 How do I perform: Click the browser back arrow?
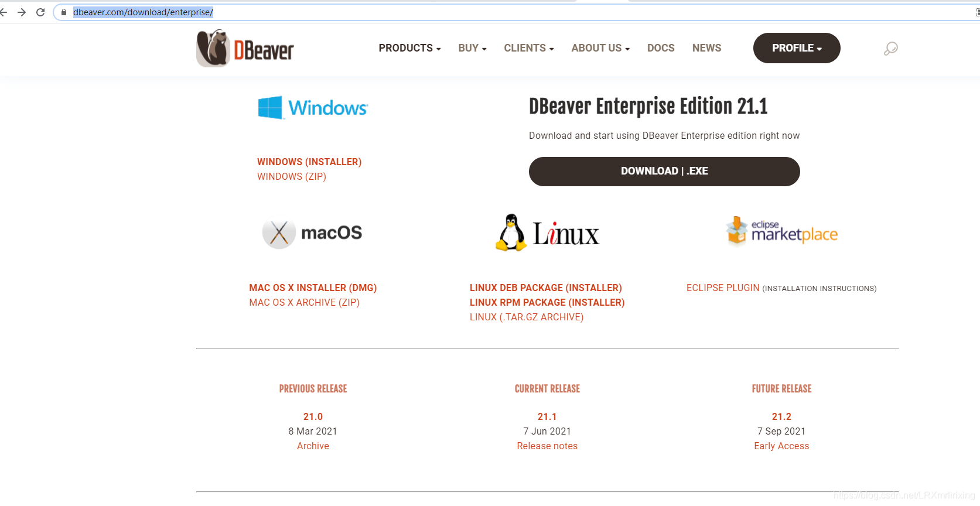(4, 12)
